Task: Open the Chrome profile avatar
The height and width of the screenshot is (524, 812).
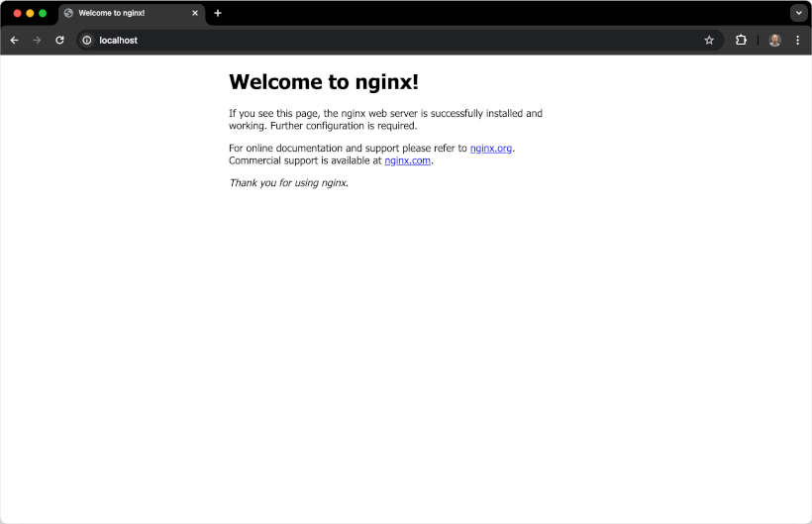Action: pyautogui.click(x=774, y=41)
